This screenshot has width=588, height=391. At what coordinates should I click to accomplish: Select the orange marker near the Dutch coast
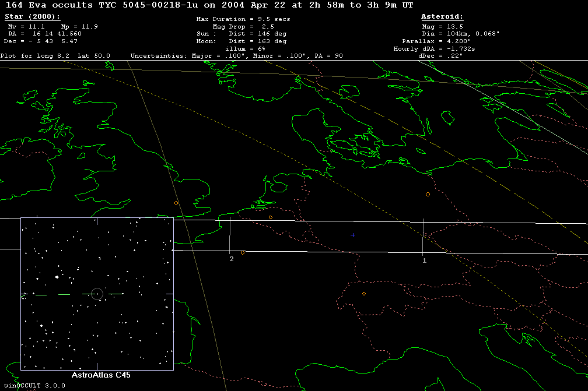(x=271, y=217)
